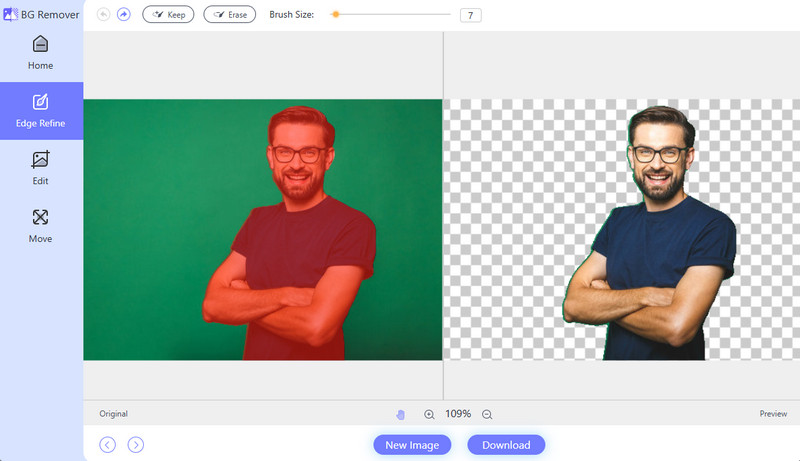This screenshot has width=800, height=461.
Task: Download the background-removed image
Action: 505,445
